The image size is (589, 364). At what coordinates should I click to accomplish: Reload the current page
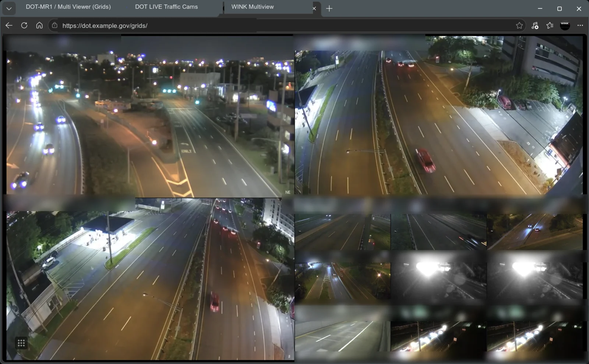pyautogui.click(x=24, y=25)
